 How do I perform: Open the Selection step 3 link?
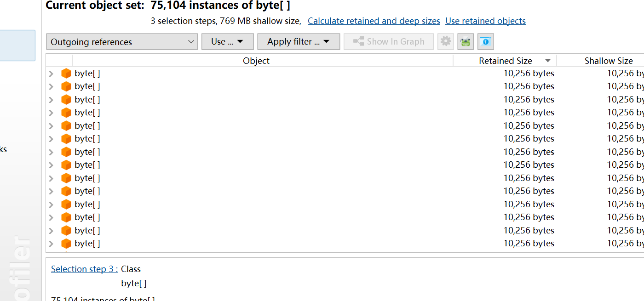coord(84,269)
